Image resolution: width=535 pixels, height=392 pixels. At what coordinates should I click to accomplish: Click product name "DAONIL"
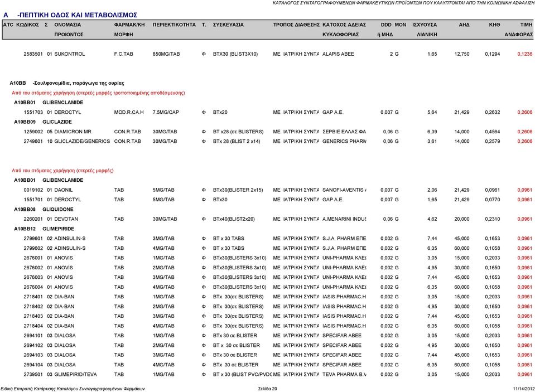click(64, 190)
